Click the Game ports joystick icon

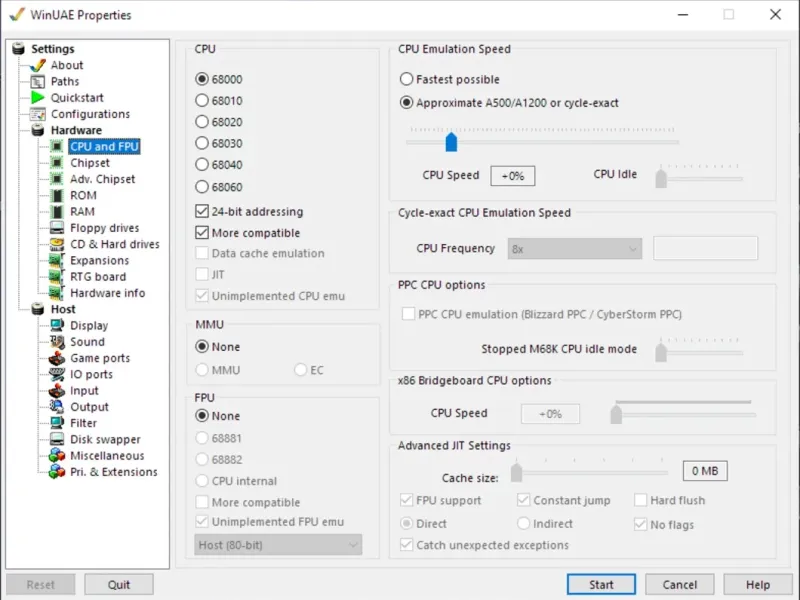57,358
